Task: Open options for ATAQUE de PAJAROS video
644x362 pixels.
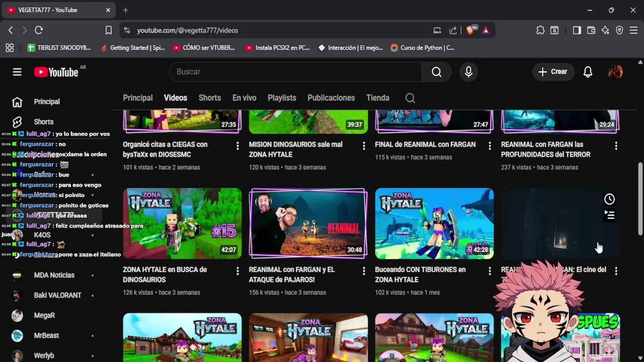Action: pyautogui.click(x=364, y=271)
